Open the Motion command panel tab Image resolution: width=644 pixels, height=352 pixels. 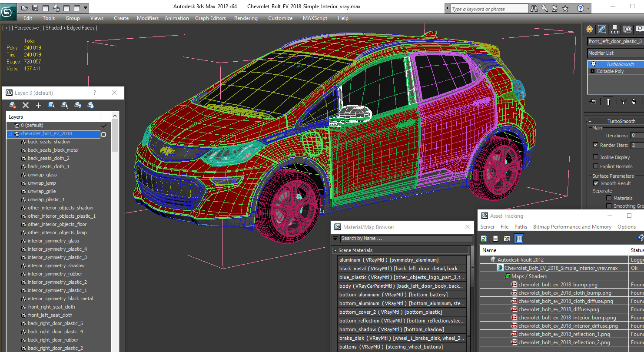(627, 29)
